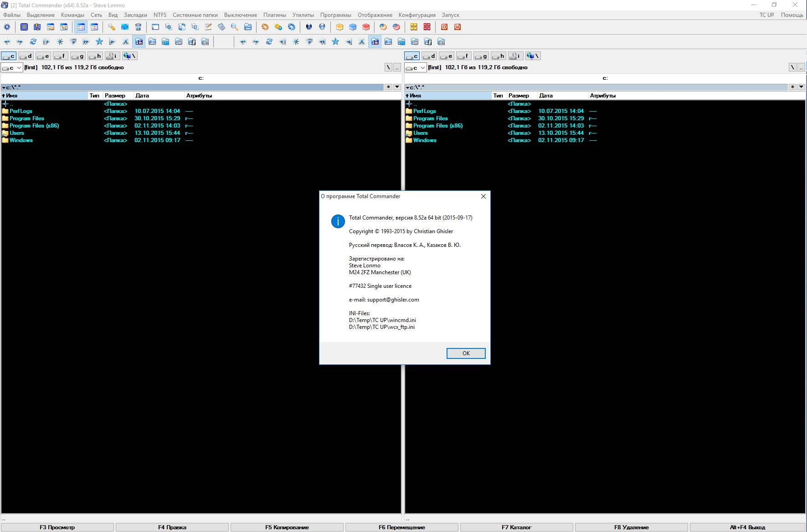This screenshot has width=807, height=532.
Task: Click the F8 Удаление button
Action: pos(632,527)
